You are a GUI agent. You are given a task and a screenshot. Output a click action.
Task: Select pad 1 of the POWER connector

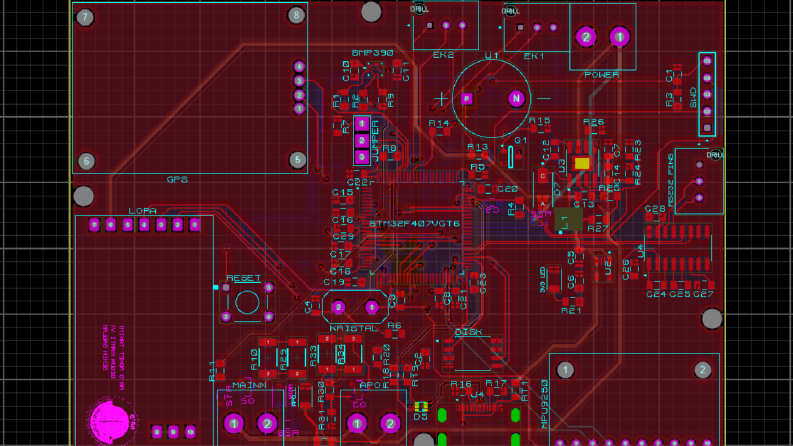coord(619,37)
